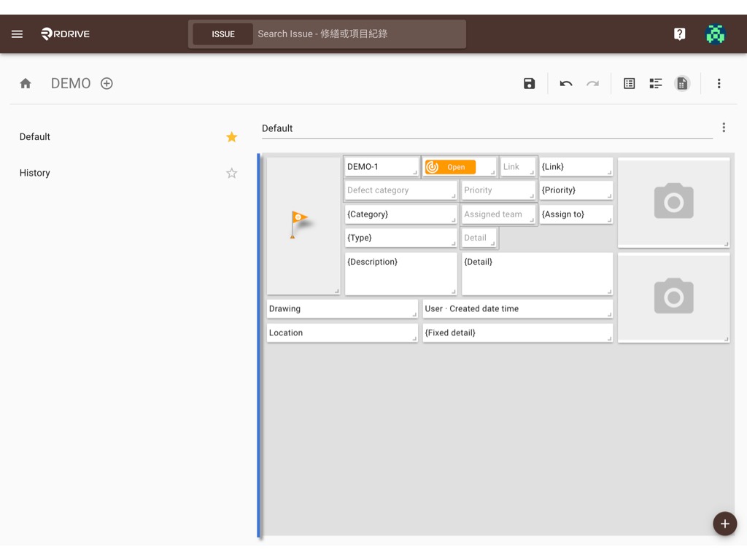
Task: Click the ISSUE search type button
Action: coord(223,34)
